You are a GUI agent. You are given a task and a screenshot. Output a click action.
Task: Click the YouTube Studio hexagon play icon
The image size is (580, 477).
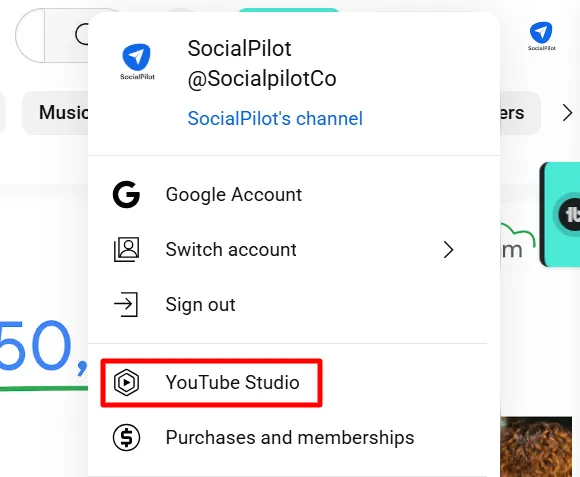[x=127, y=383]
